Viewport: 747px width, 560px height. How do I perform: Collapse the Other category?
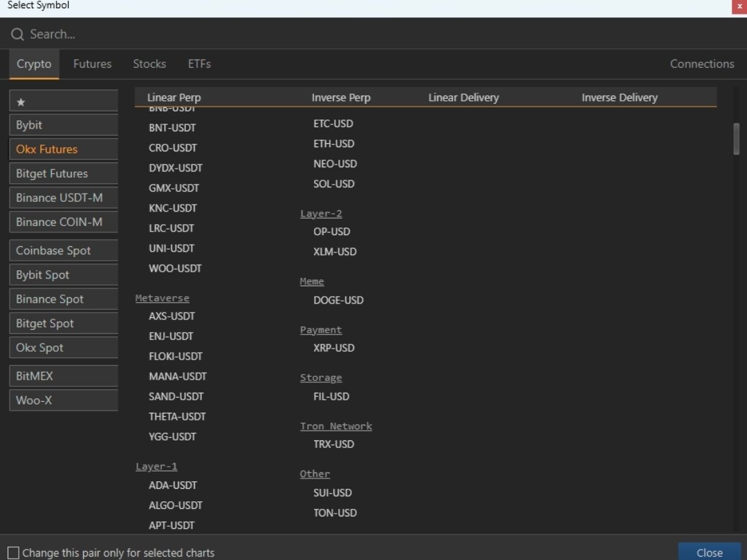click(x=315, y=474)
